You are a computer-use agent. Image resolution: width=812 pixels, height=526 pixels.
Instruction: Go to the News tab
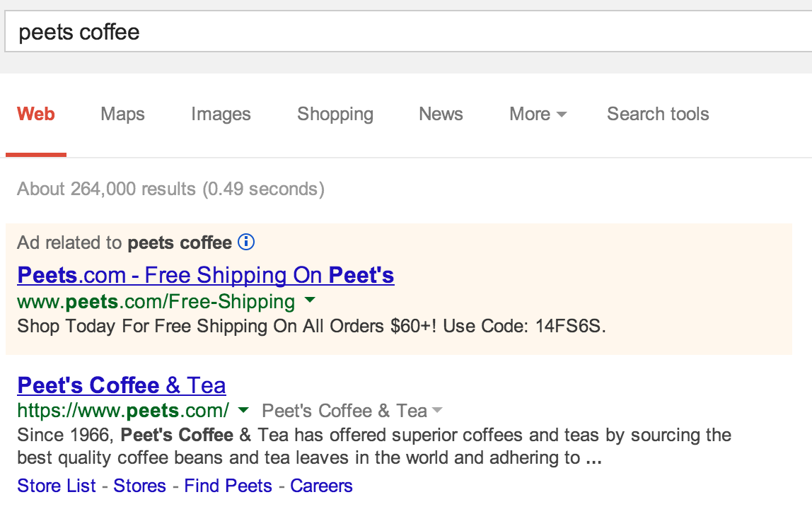(441, 114)
